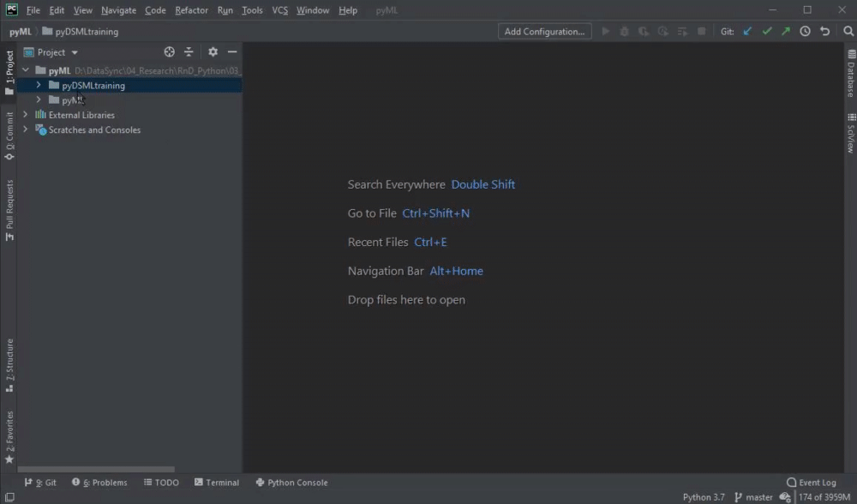Open Search Everywhere magnifier icon

[x=848, y=31]
